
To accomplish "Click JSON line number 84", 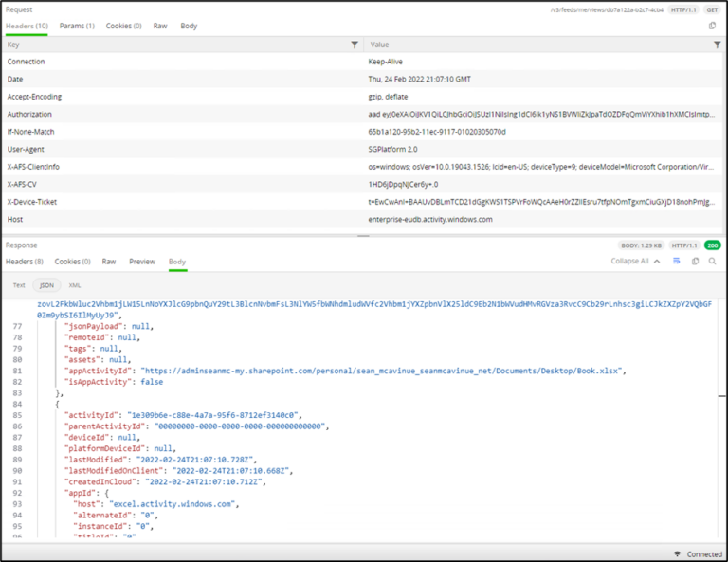I will pos(17,404).
